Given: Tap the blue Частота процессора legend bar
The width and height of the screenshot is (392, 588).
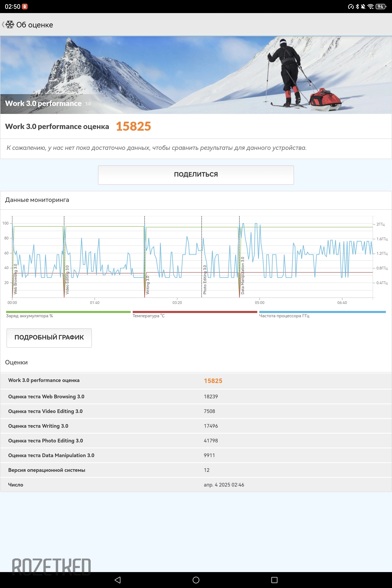Looking at the screenshot, I should coord(323,312).
